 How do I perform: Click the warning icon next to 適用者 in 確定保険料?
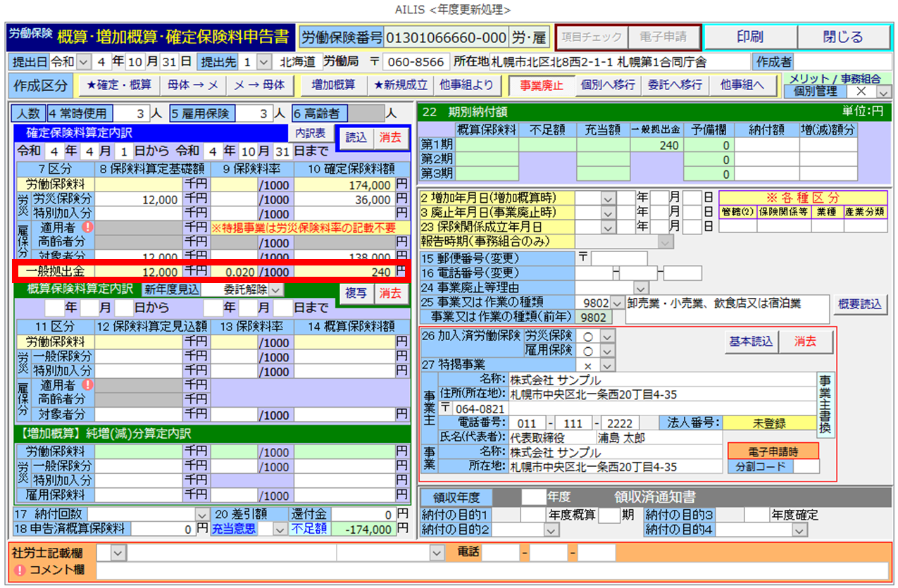88,227
